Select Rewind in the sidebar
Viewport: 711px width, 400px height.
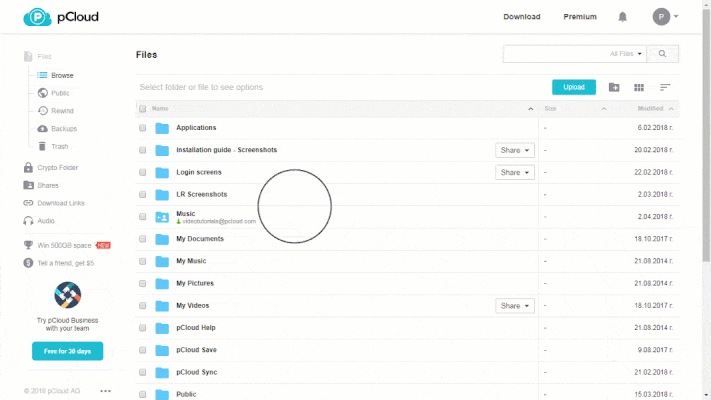pos(62,111)
